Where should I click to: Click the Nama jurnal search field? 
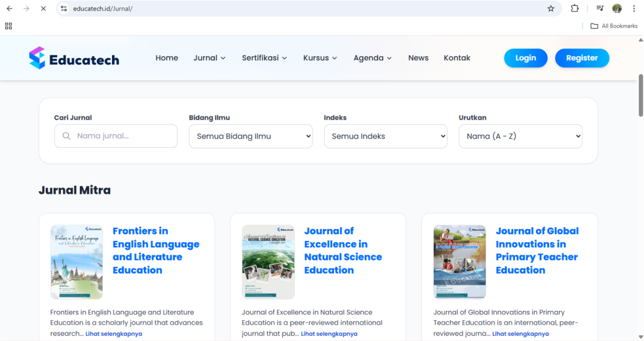pyautogui.click(x=123, y=136)
